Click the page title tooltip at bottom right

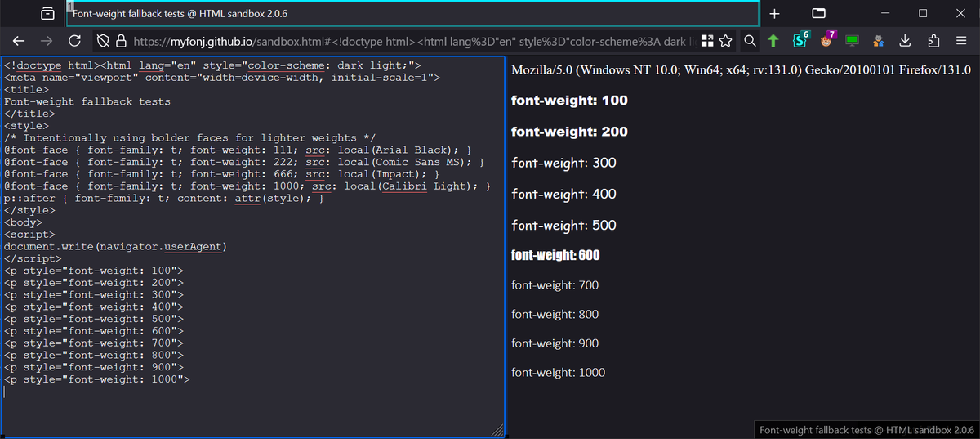pos(866,430)
